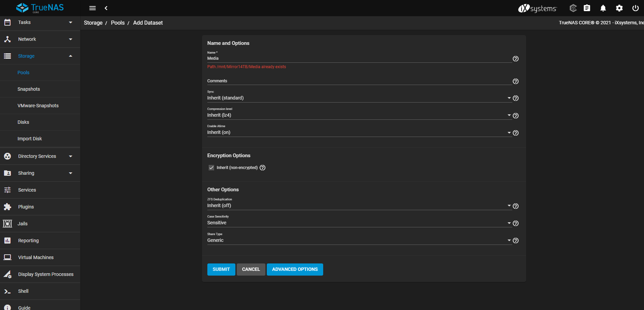
Task: Click the Advanced Options button
Action: pyautogui.click(x=294, y=270)
